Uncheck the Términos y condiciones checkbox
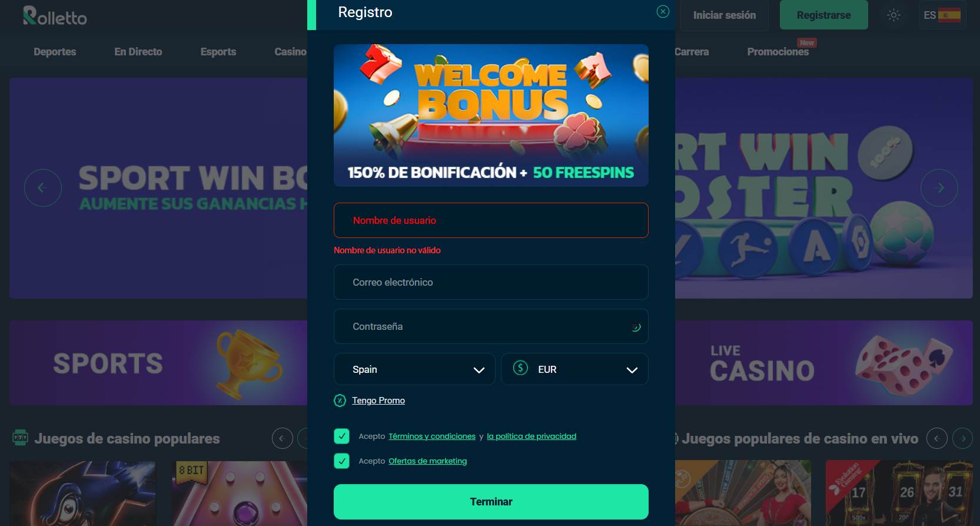The width and height of the screenshot is (980, 526). pyautogui.click(x=341, y=436)
